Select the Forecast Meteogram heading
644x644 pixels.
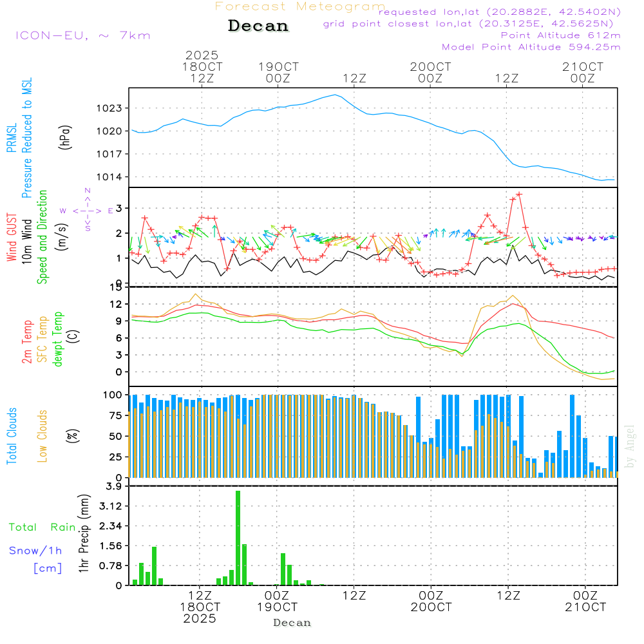pyautogui.click(x=300, y=6)
